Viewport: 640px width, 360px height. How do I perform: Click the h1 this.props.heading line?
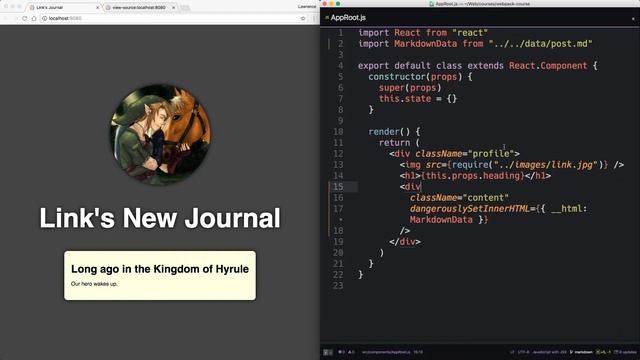click(x=475, y=176)
